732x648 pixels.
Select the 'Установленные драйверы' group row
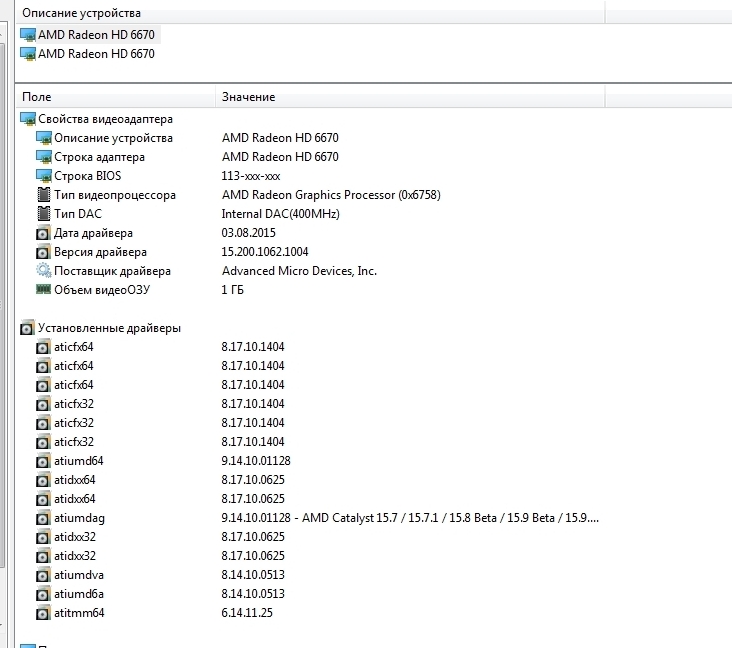click(x=109, y=328)
